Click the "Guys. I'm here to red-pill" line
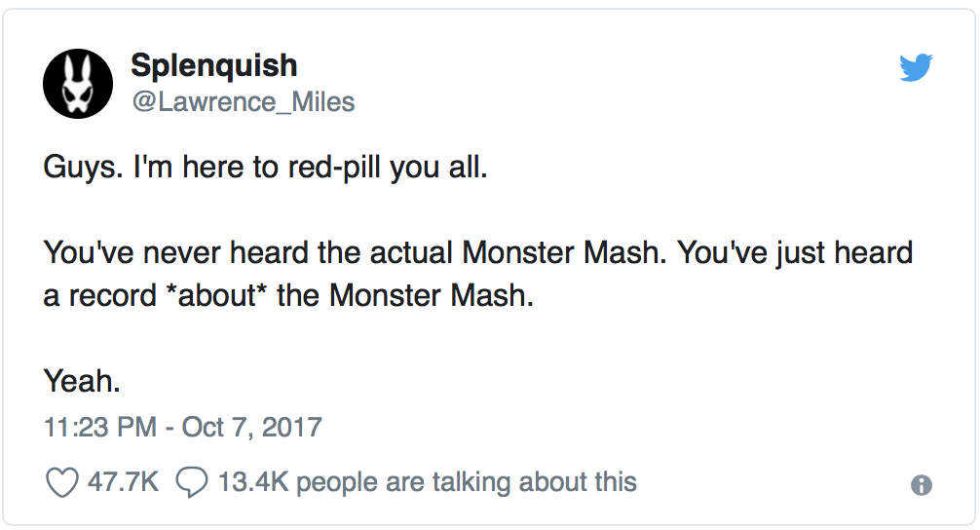The width and height of the screenshot is (980, 530). coord(264,168)
